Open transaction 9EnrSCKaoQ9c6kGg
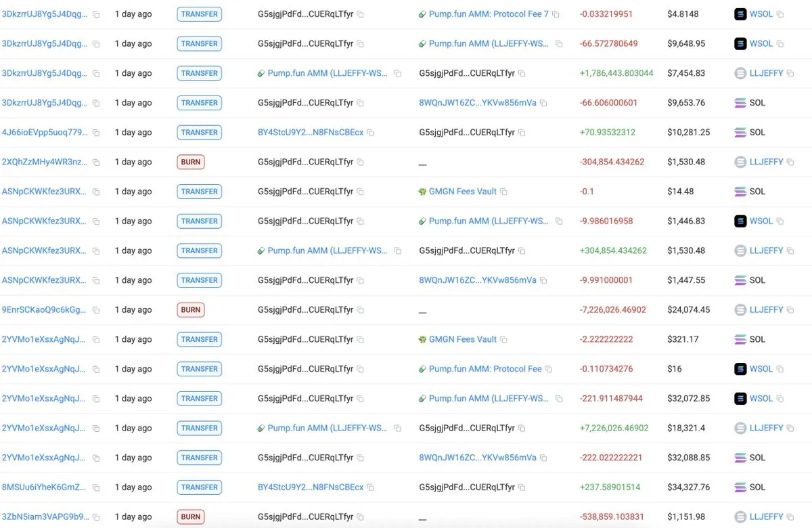The image size is (812, 528). [x=45, y=310]
